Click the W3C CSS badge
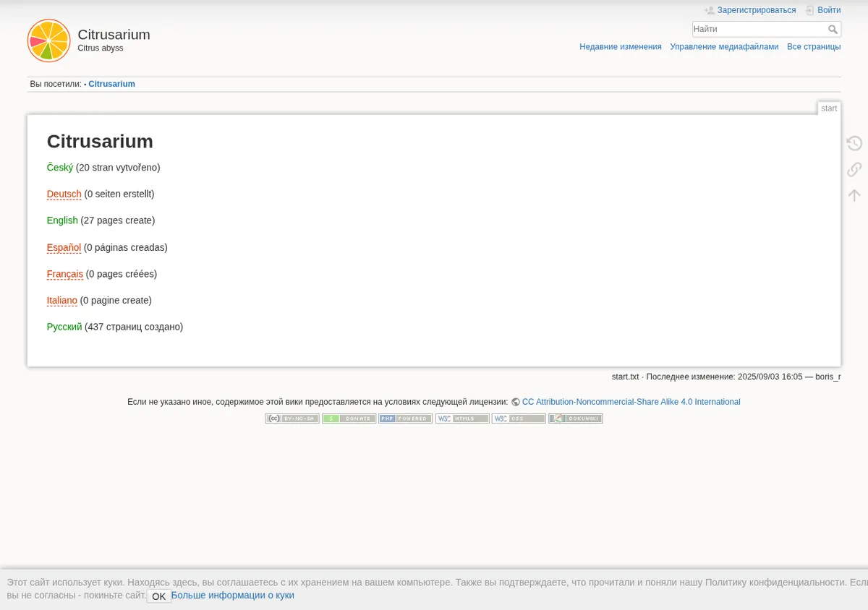Screen dimensions: 868x610 [x=519, y=418]
